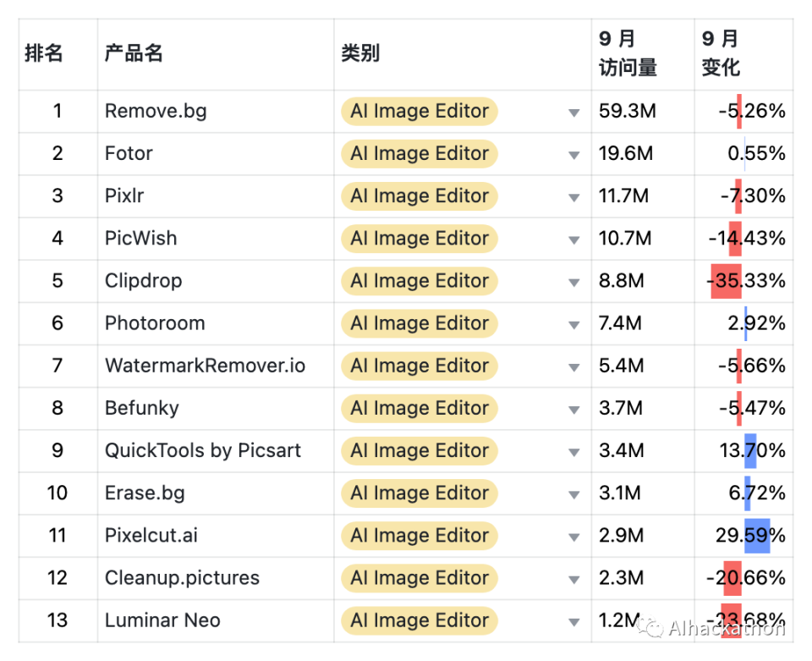The width and height of the screenshot is (812, 661).
Task: Open the category dropdown for Remove.bg
Action: click(574, 113)
